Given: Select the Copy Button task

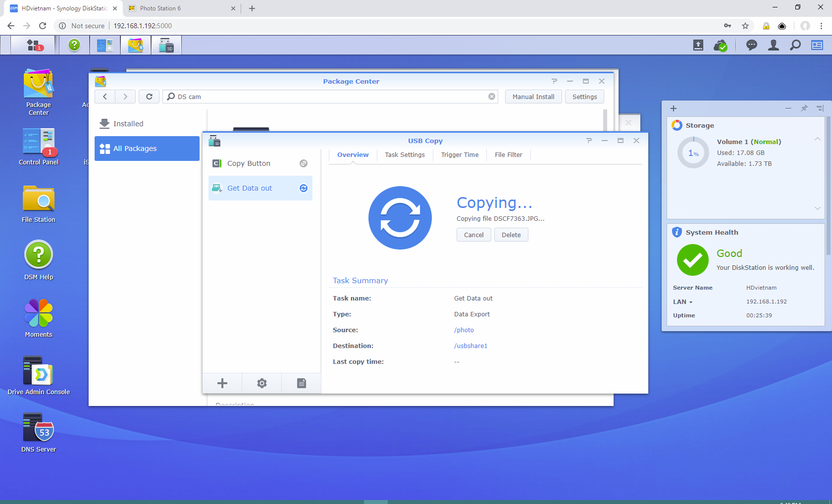Looking at the screenshot, I should (260, 163).
